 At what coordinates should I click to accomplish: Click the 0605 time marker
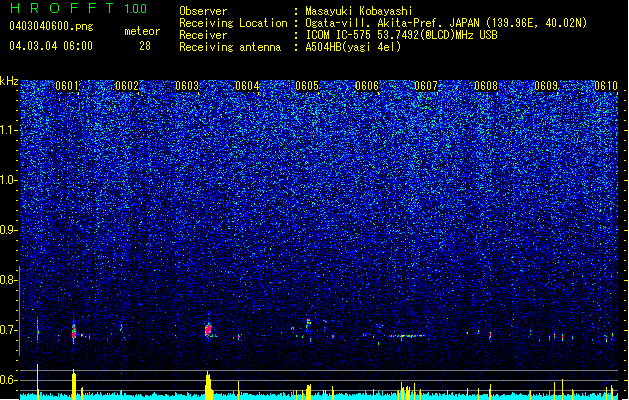point(307,86)
